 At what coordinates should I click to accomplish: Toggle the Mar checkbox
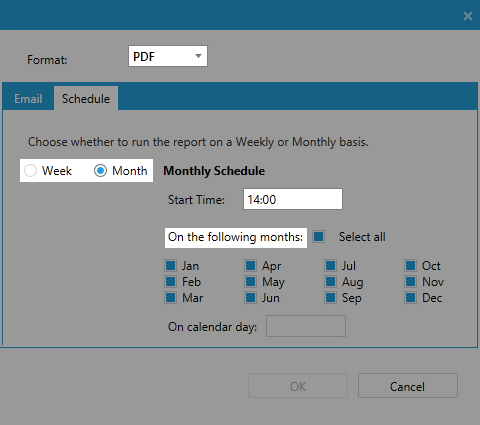(170, 297)
